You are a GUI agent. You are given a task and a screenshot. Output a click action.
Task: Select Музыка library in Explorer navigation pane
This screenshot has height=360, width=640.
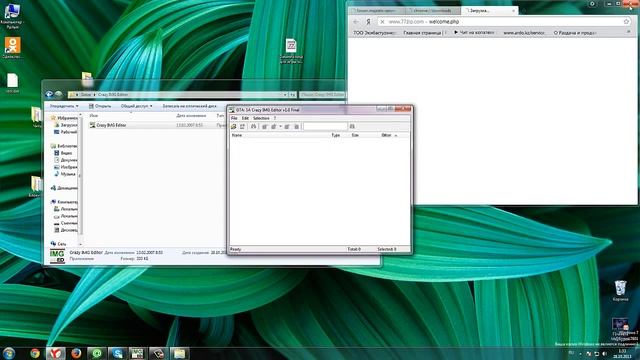coord(65,174)
